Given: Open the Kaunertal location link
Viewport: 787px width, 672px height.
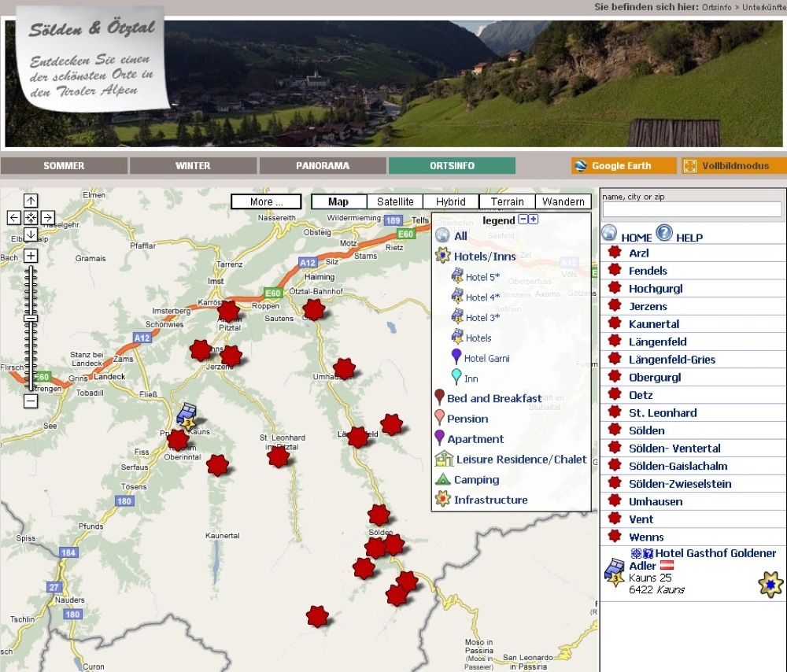Looking at the screenshot, I should coord(654,324).
